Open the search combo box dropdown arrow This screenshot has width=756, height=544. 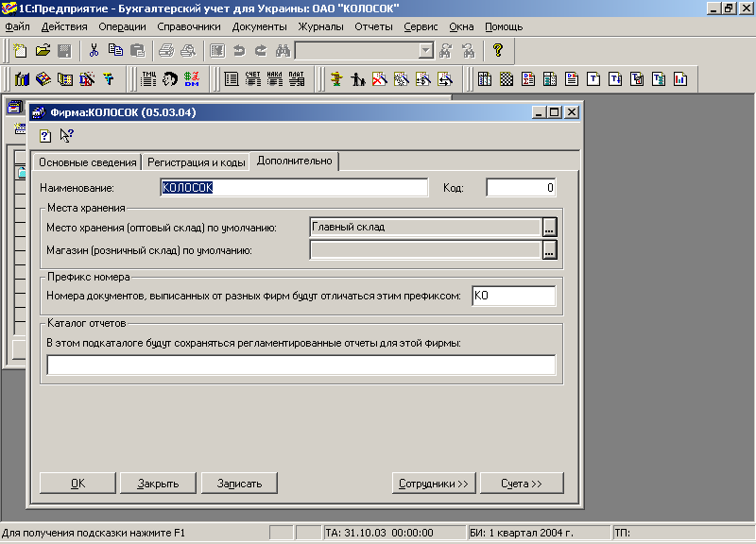click(426, 51)
